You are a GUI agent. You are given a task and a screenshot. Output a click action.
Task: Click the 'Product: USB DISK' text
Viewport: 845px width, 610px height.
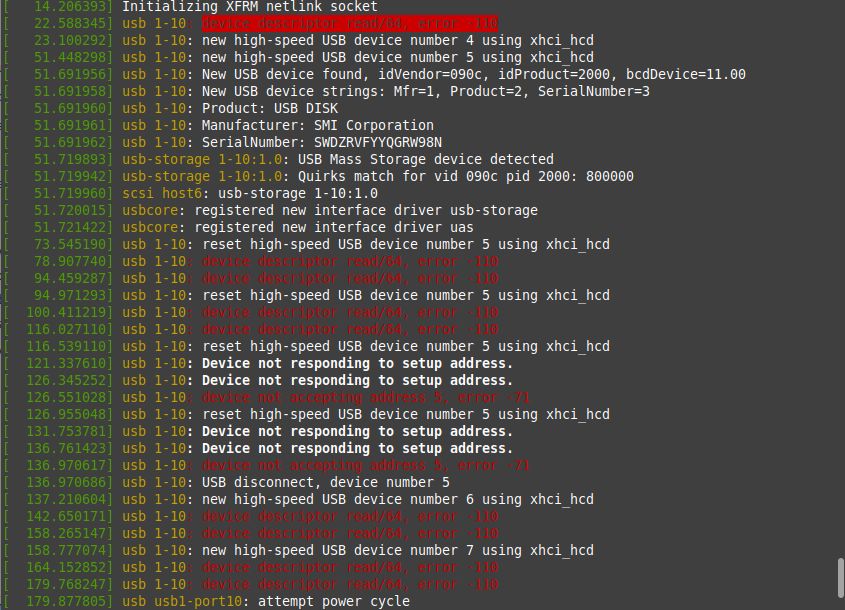[x=270, y=108]
